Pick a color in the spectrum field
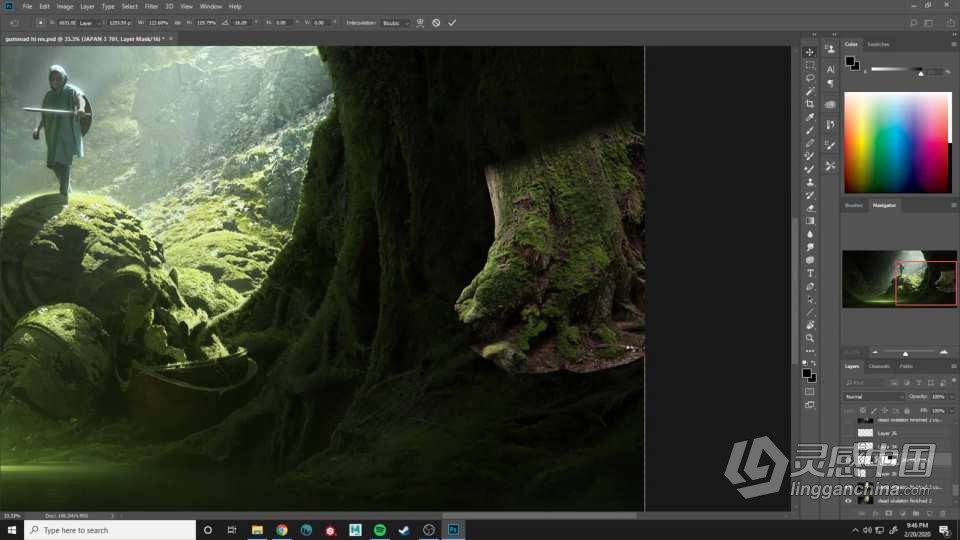This screenshot has width=960, height=540. coord(896,143)
